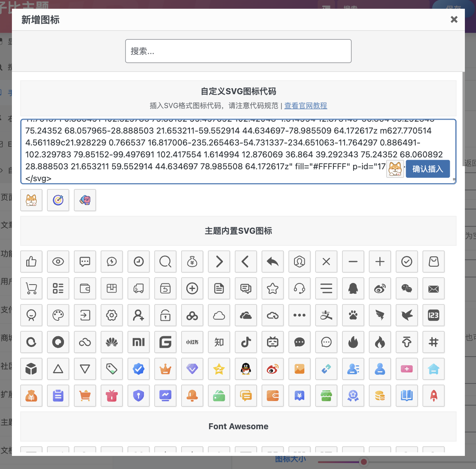This screenshot has height=469, width=476.
Task: Select the TikTok music-note icon
Action: coord(246,342)
